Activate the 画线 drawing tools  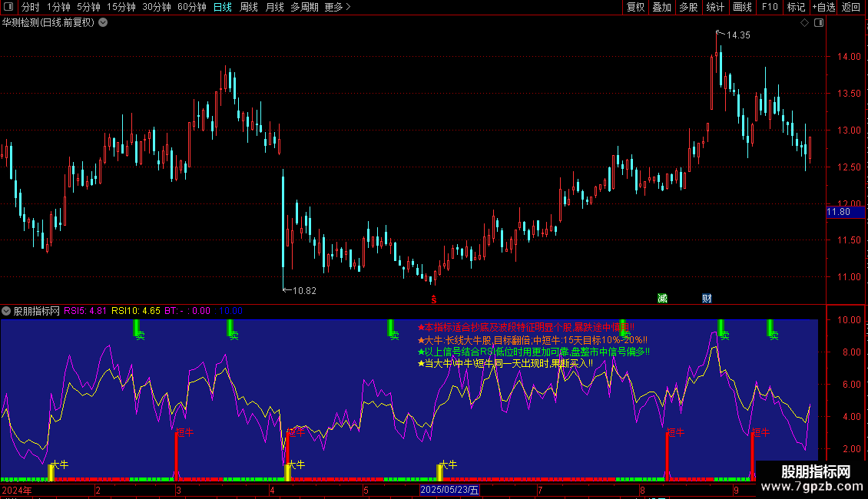[742, 7]
